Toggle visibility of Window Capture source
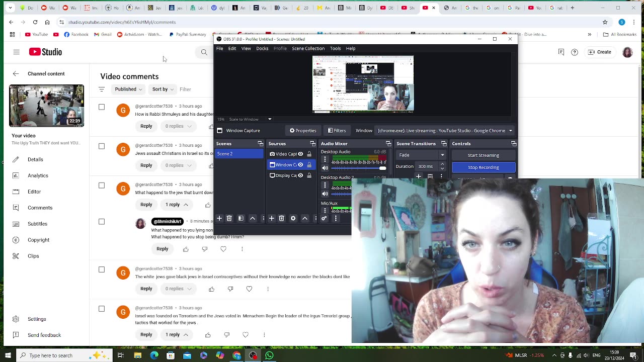 tap(300, 164)
